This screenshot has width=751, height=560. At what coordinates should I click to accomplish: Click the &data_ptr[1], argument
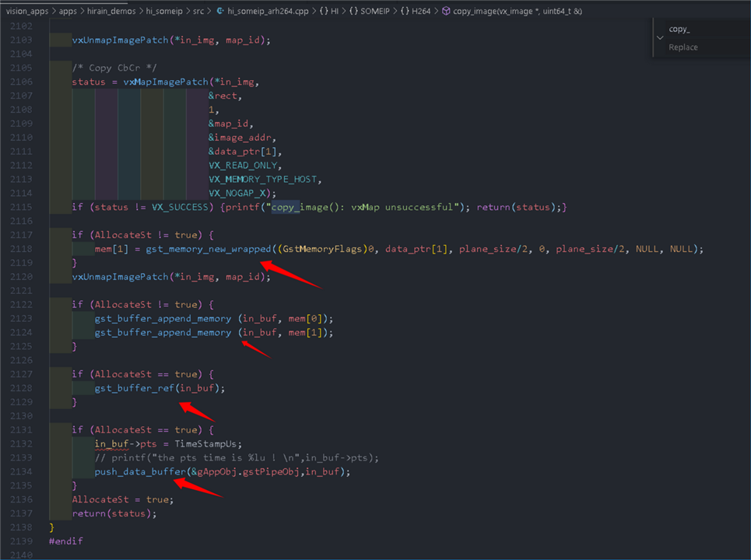(245, 151)
